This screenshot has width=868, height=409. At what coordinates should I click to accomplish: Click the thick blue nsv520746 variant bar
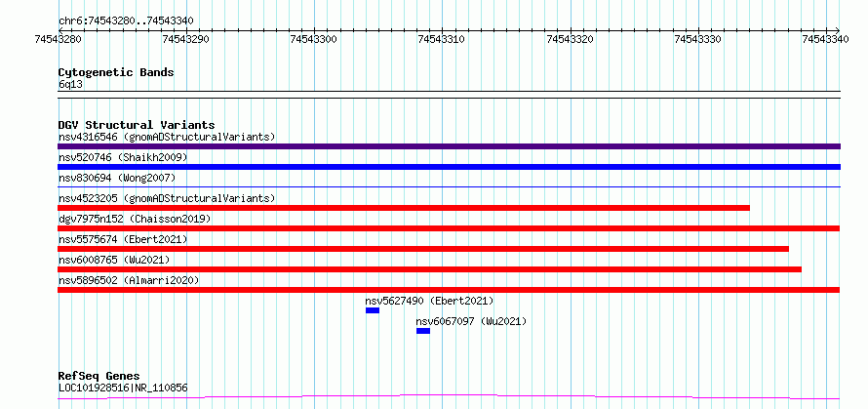point(449,167)
